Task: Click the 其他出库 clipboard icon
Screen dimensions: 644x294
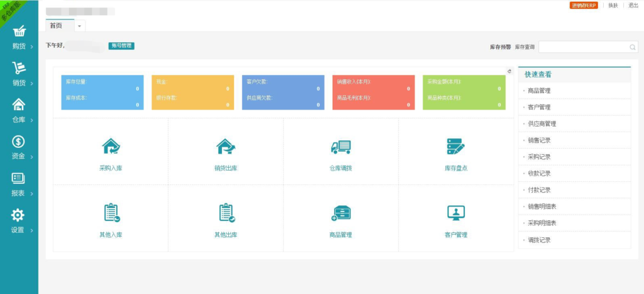Action: [226, 213]
